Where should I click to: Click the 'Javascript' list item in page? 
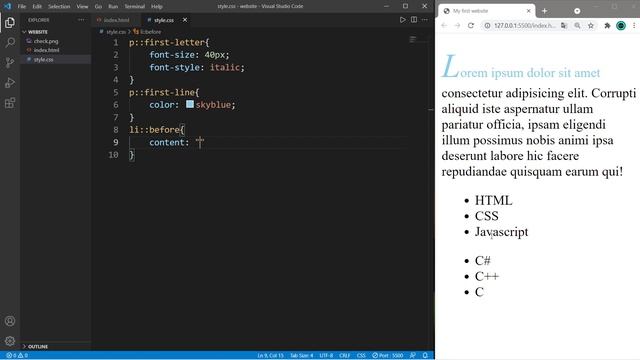pyautogui.click(x=501, y=232)
